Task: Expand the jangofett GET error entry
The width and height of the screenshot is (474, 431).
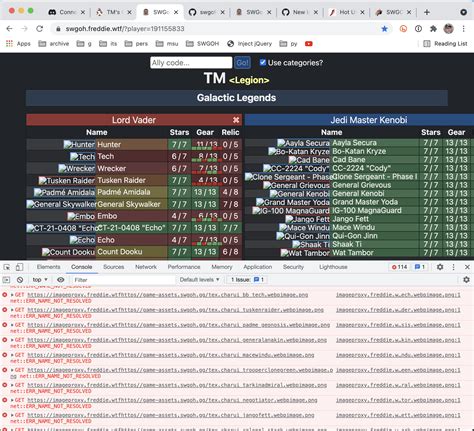Action: (x=12, y=415)
